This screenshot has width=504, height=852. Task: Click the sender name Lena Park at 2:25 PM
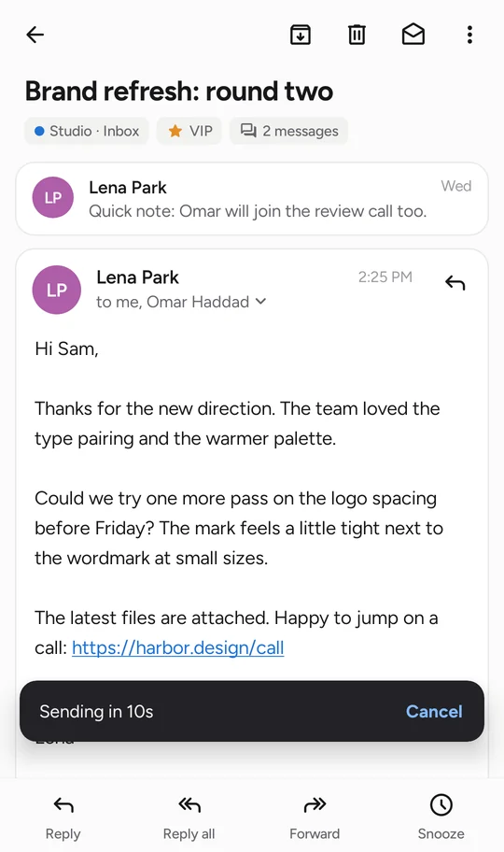[x=137, y=277]
